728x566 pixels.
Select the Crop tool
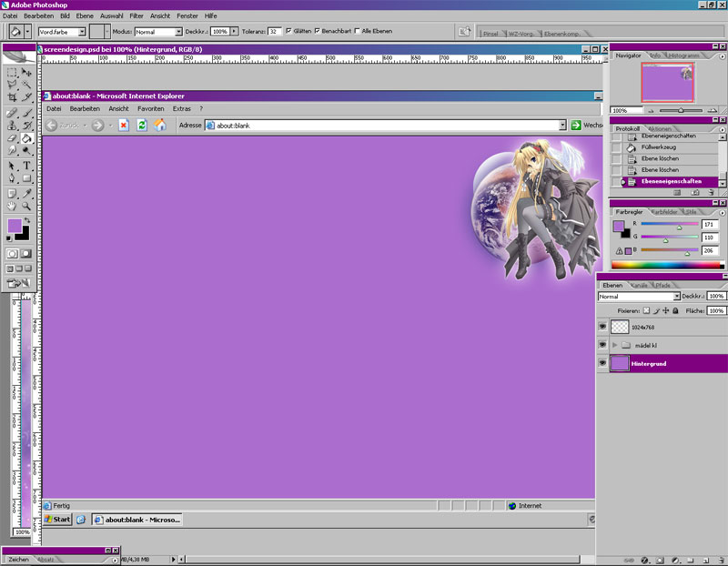coord(12,96)
